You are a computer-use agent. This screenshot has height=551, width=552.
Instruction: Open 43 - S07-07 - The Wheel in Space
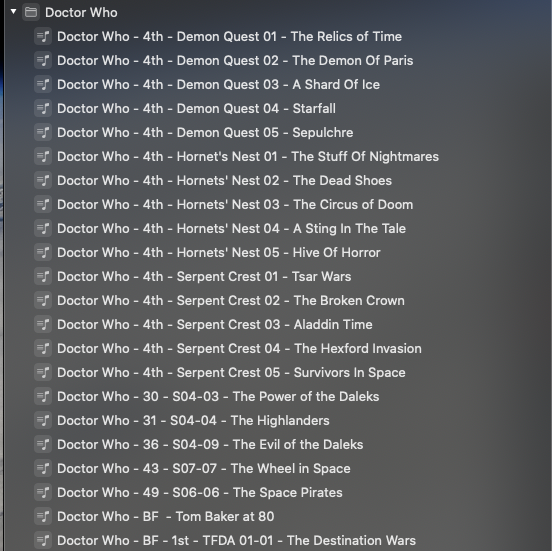[203, 468]
